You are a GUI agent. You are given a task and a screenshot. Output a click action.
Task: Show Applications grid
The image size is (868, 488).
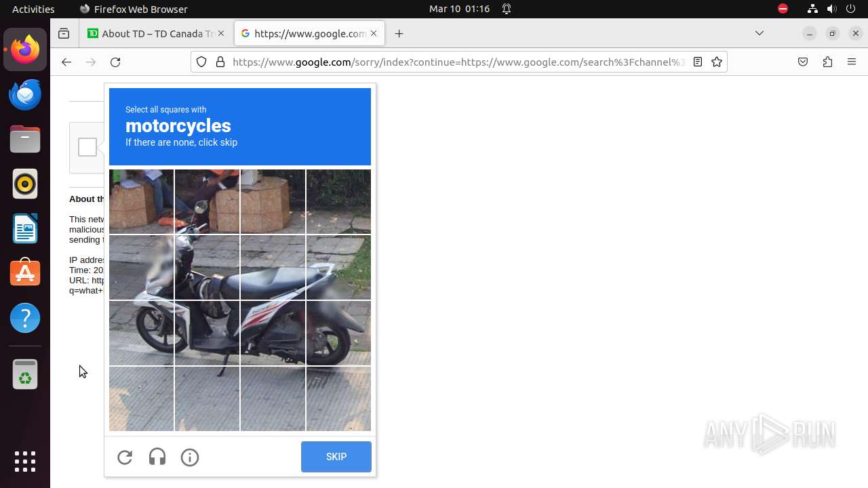tap(25, 462)
